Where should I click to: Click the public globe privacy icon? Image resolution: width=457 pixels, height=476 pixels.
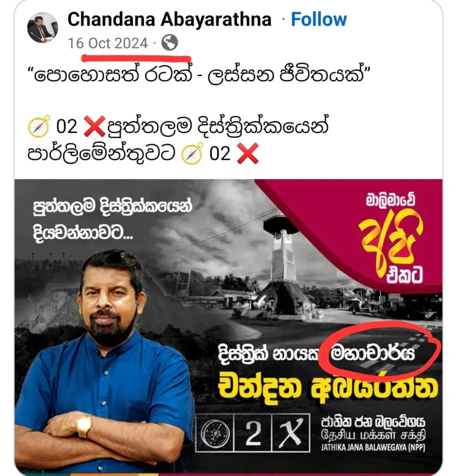tap(170, 42)
